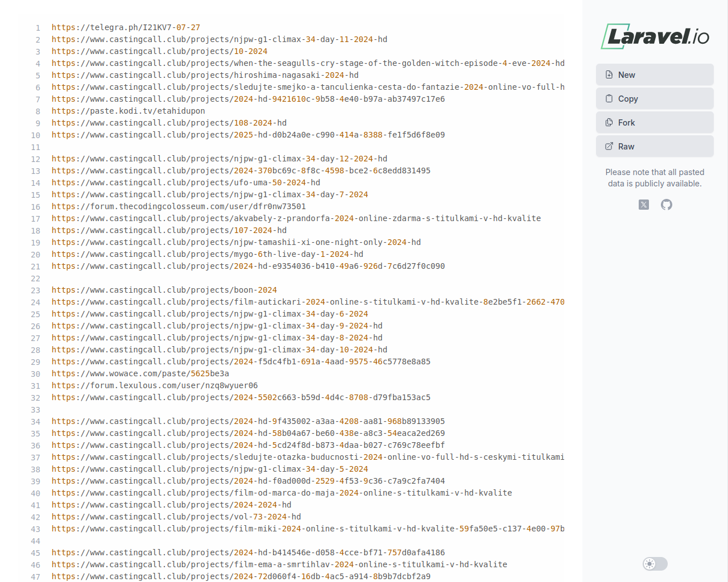Click the sledujte-smejko-a-tanculienka URL on line 6
This screenshot has width=728, height=582.
308,87
